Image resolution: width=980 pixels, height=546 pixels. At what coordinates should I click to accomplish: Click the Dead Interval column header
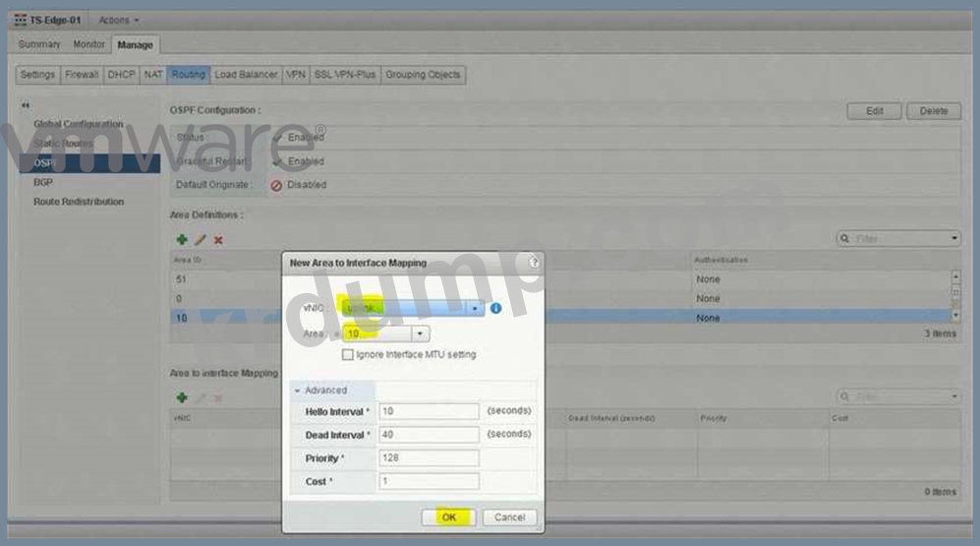[x=611, y=418]
